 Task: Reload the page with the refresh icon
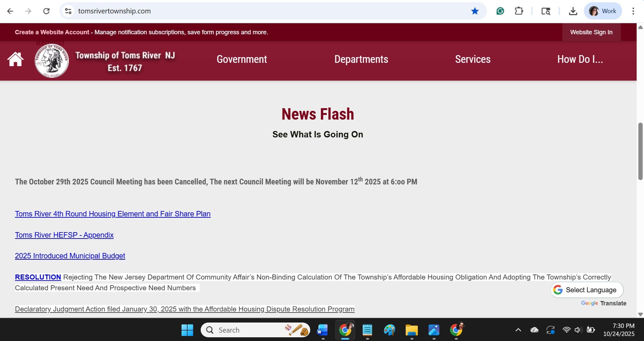46,11
